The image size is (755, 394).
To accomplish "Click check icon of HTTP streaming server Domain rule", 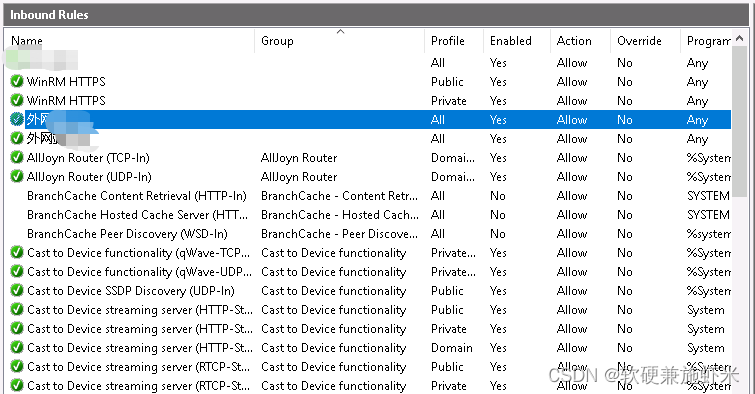I will [x=17, y=347].
